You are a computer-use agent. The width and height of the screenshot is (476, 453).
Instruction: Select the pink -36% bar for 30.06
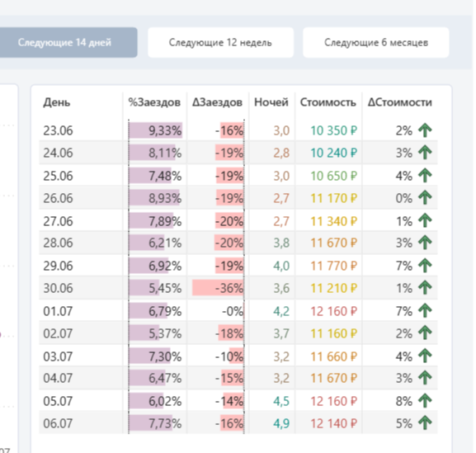pos(218,287)
